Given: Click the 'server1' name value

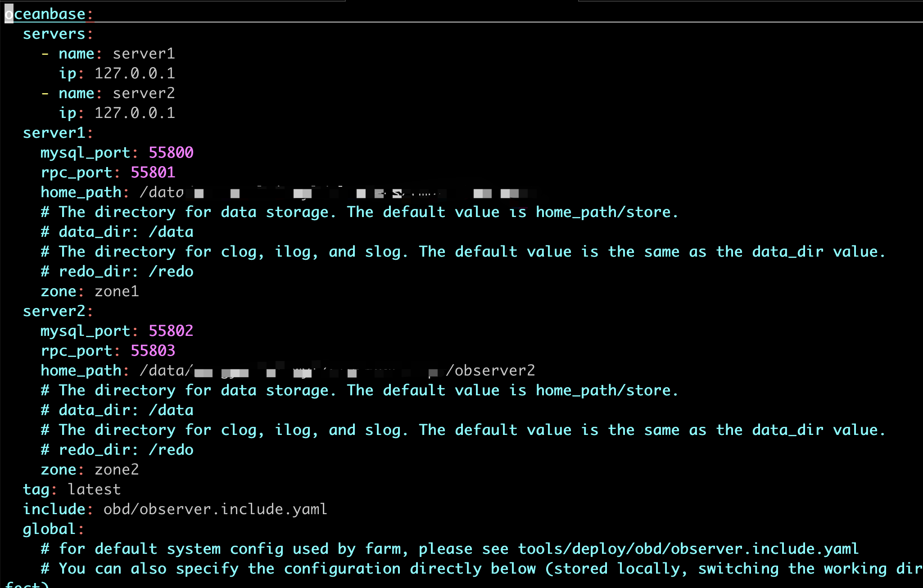Looking at the screenshot, I should [144, 54].
